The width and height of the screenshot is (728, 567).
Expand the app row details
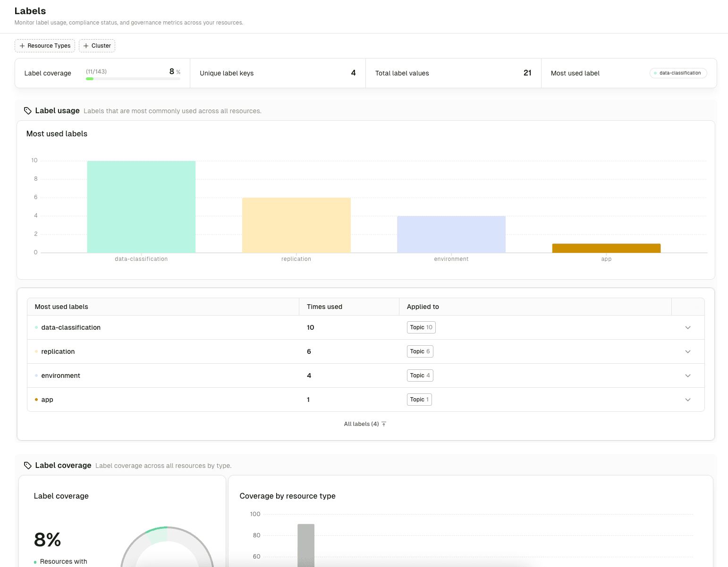pos(688,399)
